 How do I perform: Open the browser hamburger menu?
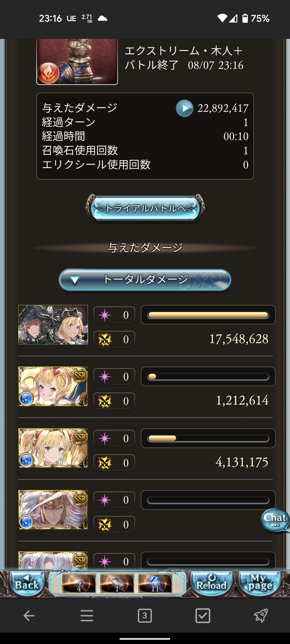click(87, 616)
